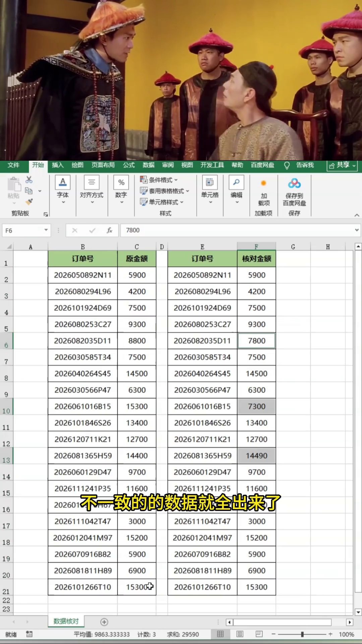Click the Tell Me lightbulb icon

[287, 165]
